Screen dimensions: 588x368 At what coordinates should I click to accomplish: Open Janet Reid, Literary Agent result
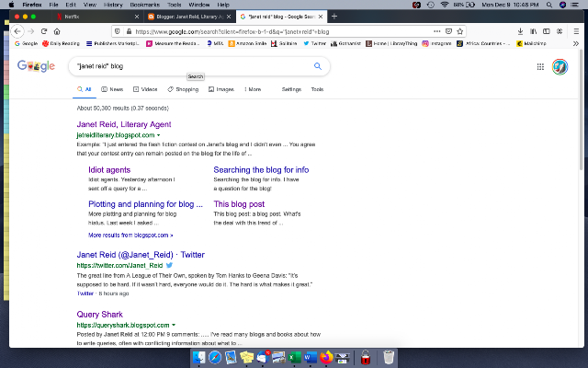click(x=124, y=124)
